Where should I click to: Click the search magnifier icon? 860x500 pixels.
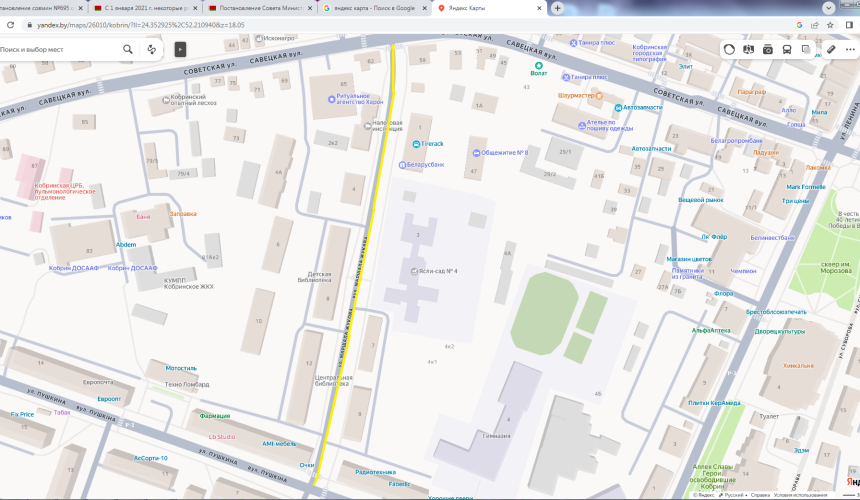coord(128,48)
